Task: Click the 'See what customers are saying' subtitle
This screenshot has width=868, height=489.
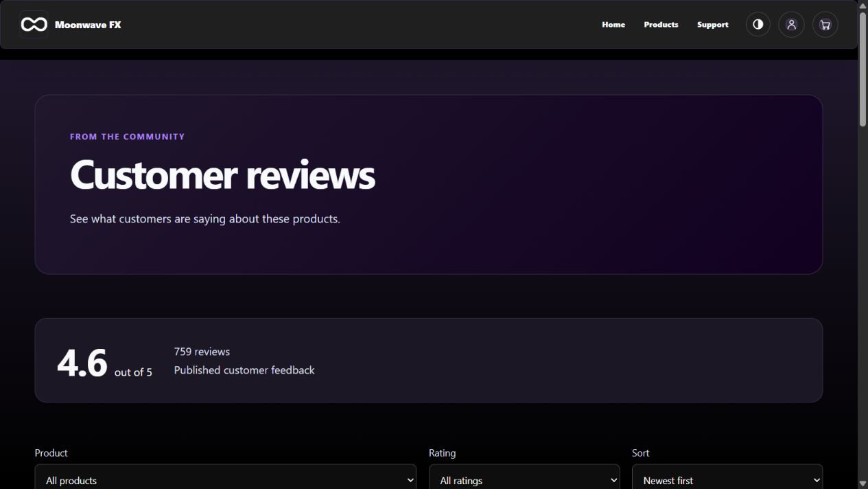Action: point(205,219)
